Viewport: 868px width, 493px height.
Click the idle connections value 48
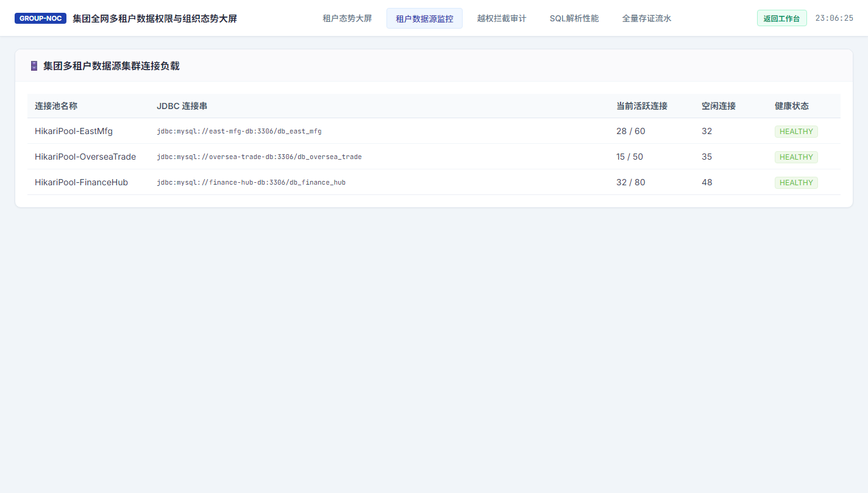(706, 182)
